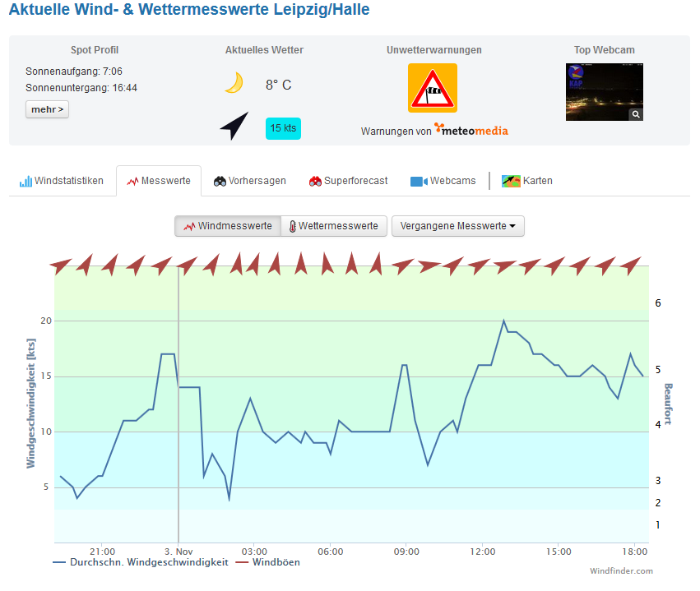Open the Top Webcam thumbnail image

click(605, 92)
